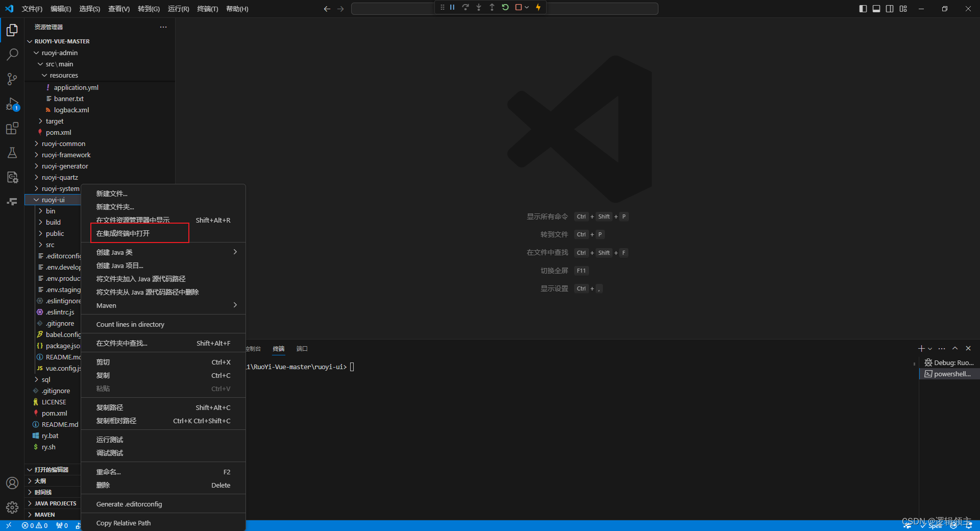Screen dimensions: 980x531
Task: Select the Debug: Ruo... terminal entry
Action: 949,363
